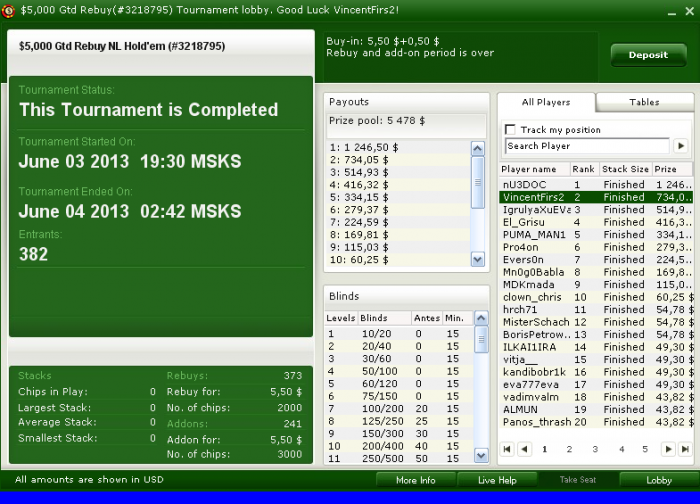Go to previous page of players list
This screenshot has height=504, width=700.
pos(523,450)
